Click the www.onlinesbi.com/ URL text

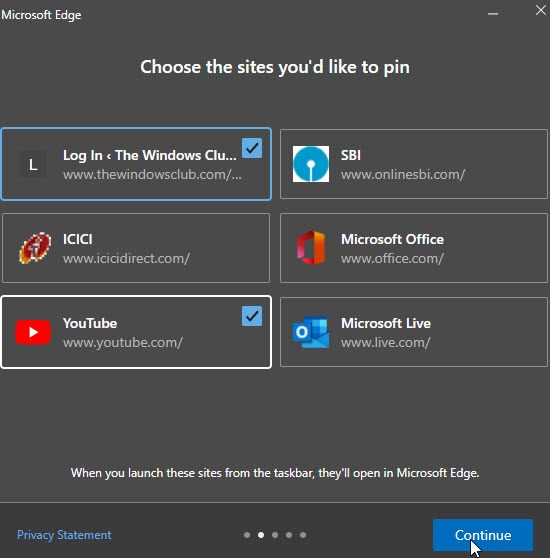[x=403, y=174]
